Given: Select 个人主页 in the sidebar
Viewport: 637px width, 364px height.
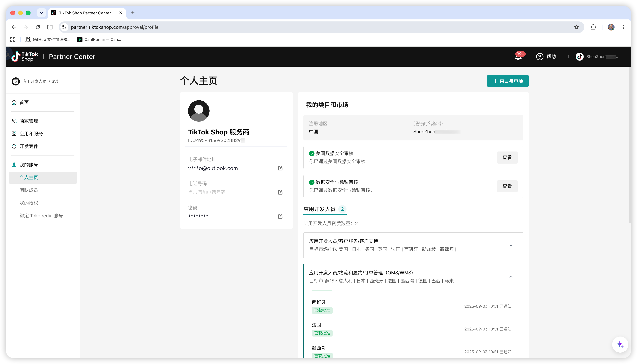Looking at the screenshot, I should click(x=43, y=177).
